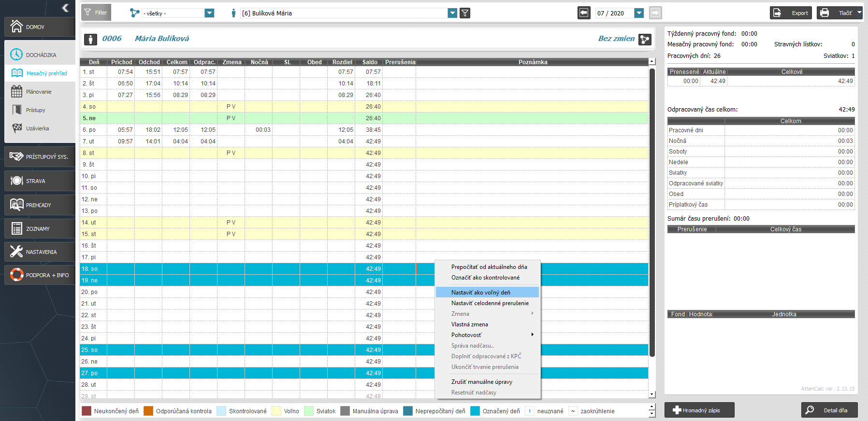
Task: Click the employee info icon beside 0006
Action: point(90,39)
